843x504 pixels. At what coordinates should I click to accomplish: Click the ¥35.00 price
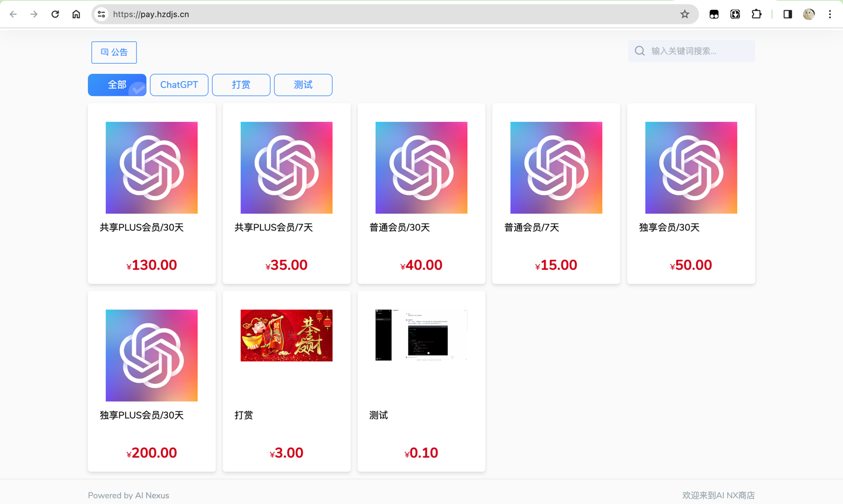tap(286, 265)
